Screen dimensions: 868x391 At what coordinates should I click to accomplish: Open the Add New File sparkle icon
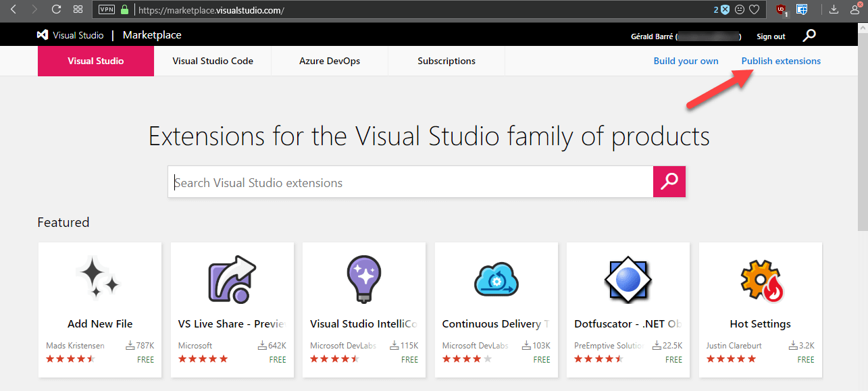(100, 278)
